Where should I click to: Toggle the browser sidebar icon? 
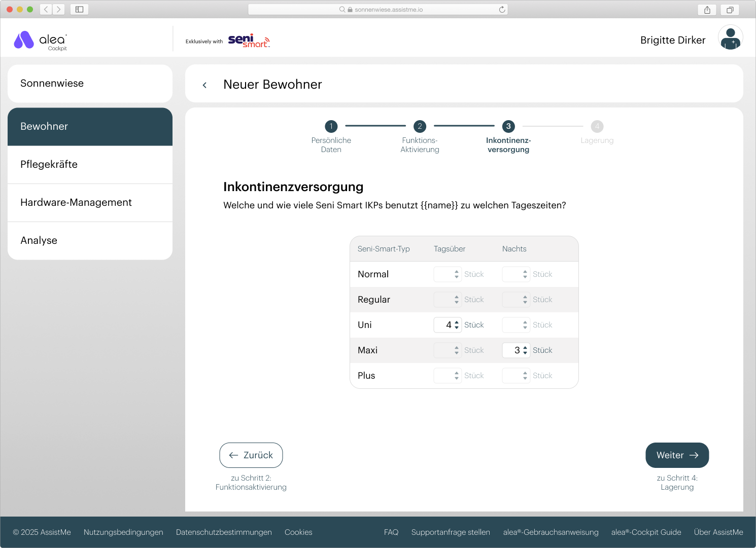pyautogui.click(x=80, y=10)
